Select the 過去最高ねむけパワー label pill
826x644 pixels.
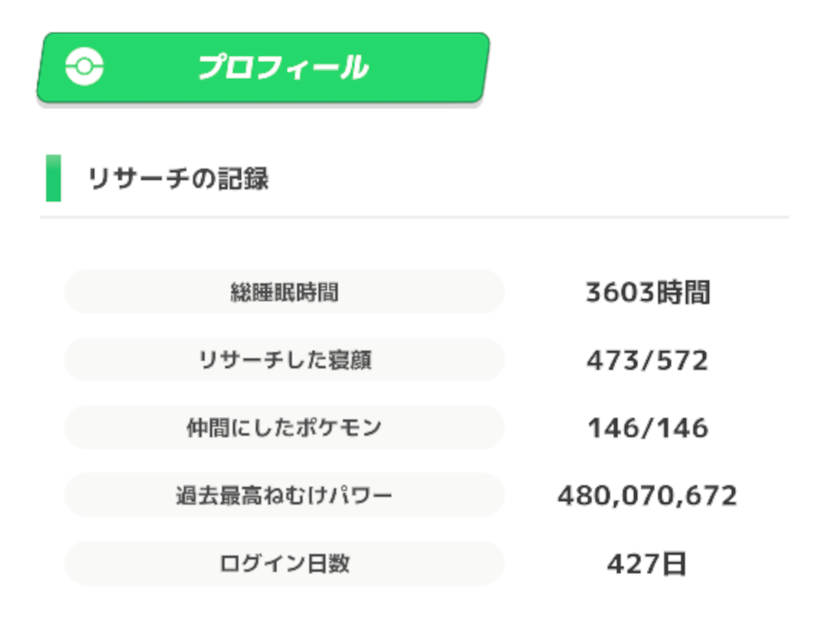pos(285,496)
